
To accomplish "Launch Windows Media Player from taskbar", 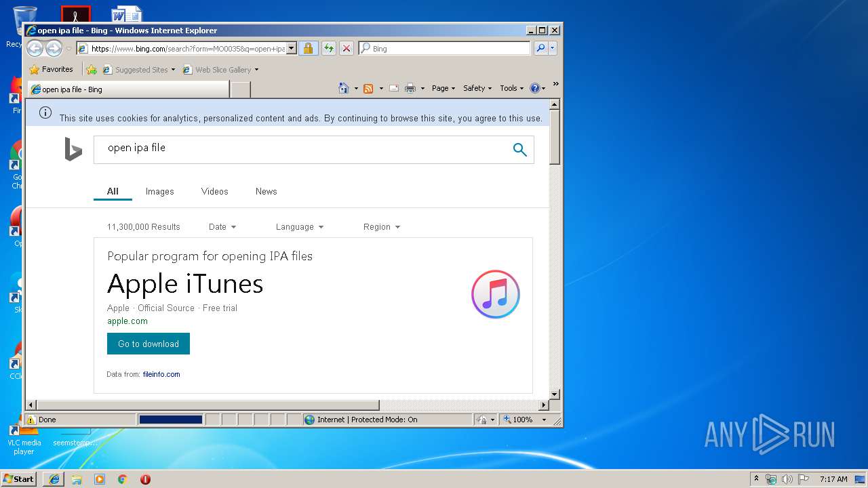I will click(x=100, y=479).
